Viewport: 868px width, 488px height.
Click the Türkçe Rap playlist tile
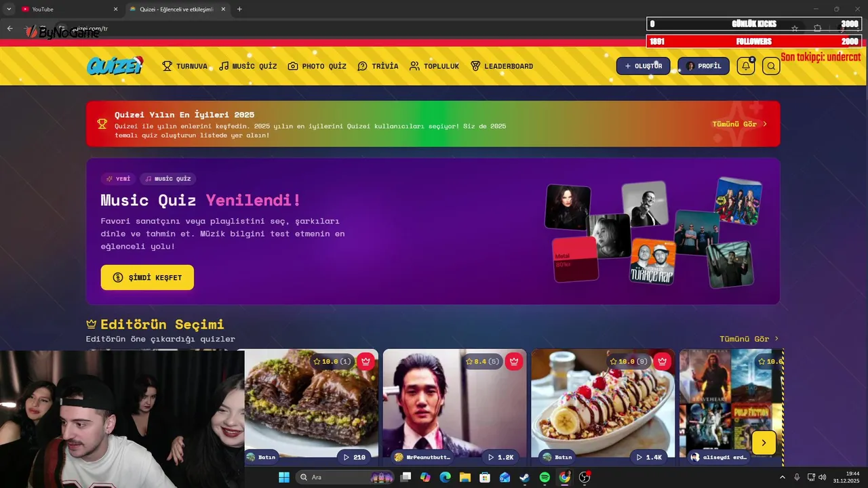[653, 261]
